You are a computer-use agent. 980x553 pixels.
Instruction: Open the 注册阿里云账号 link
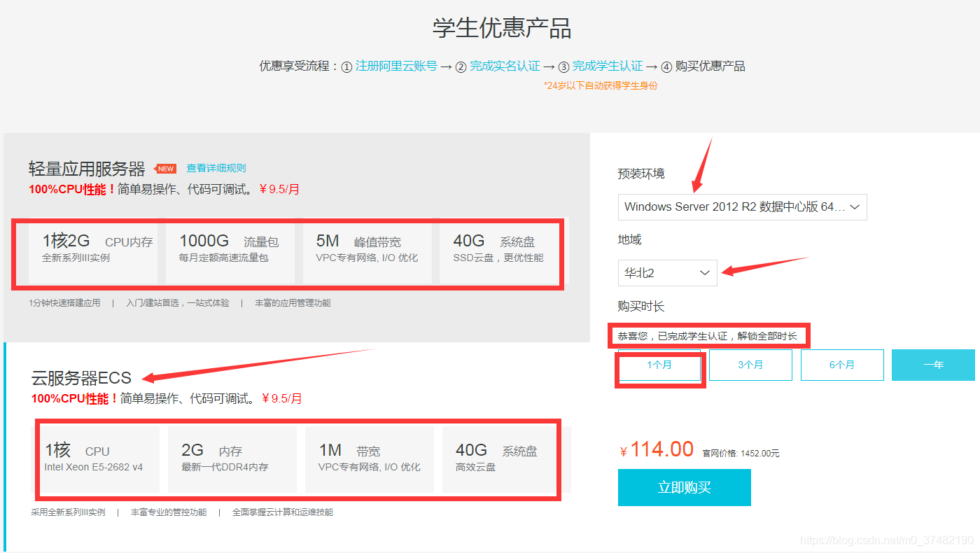click(396, 66)
